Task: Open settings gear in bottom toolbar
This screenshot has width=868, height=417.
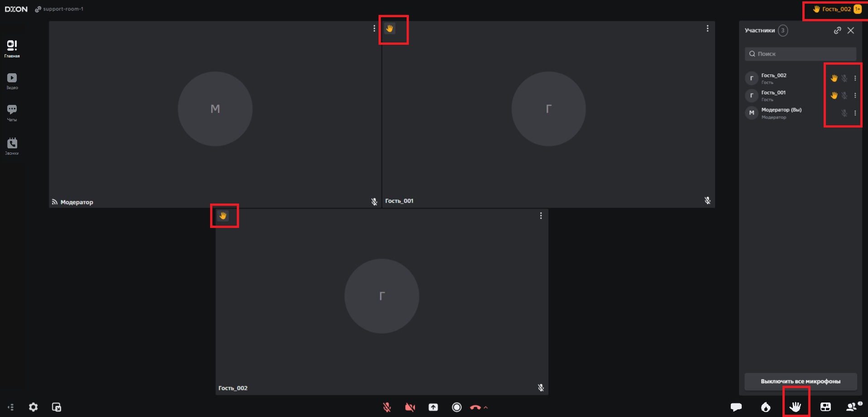Action: pyautogui.click(x=34, y=407)
